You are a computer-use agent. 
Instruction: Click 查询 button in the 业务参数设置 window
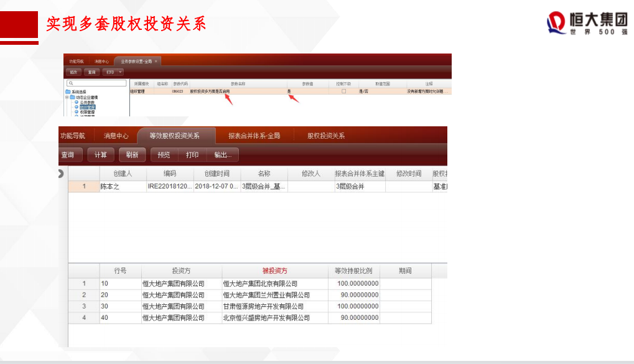(92, 72)
